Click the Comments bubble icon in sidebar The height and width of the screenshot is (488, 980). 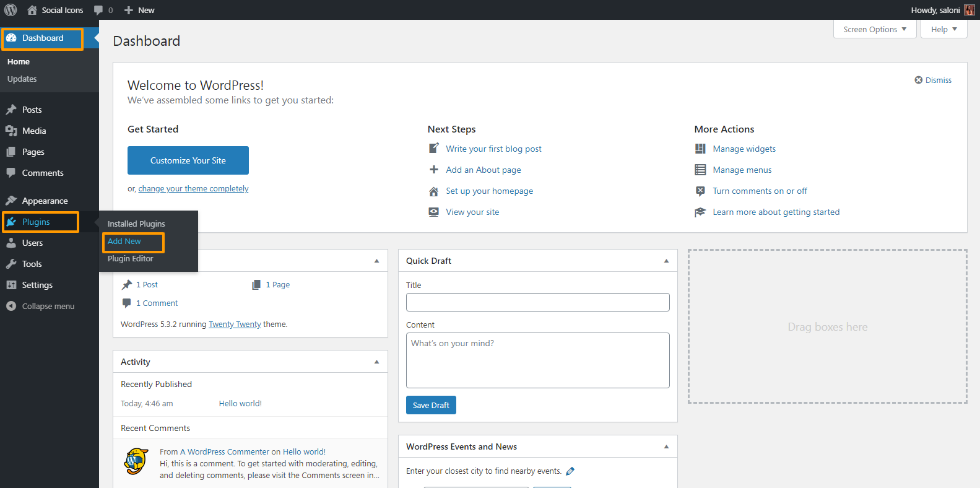click(11, 173)
